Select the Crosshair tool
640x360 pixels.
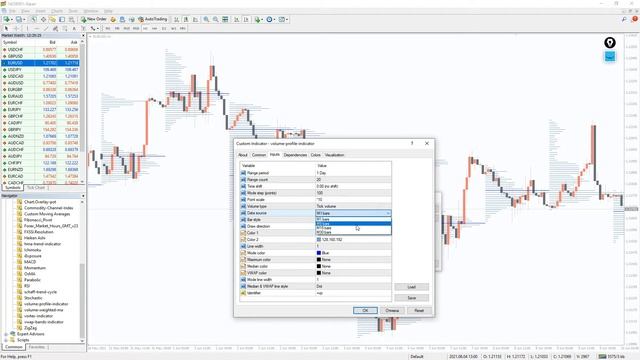[16, 29]
